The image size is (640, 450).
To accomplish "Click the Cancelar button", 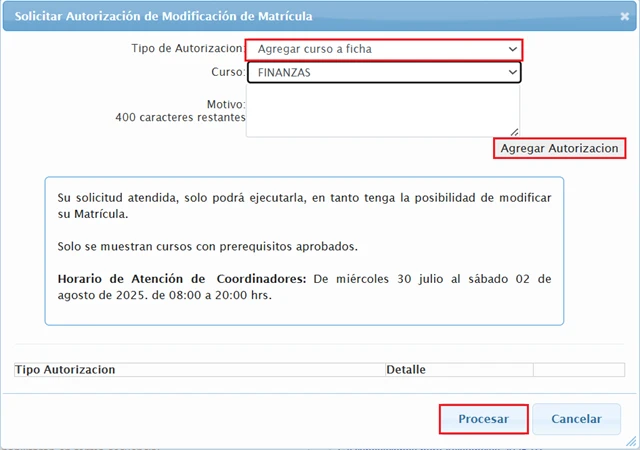I will tap(577, 419).
